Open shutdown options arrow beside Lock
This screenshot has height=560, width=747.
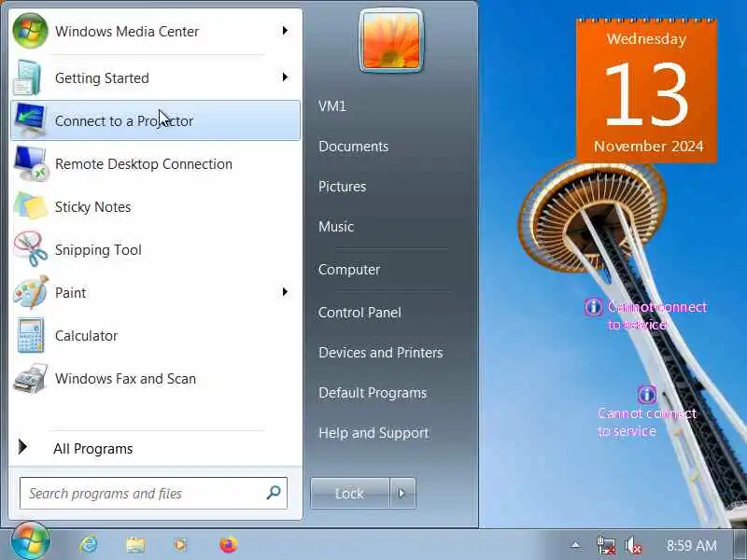402,493
